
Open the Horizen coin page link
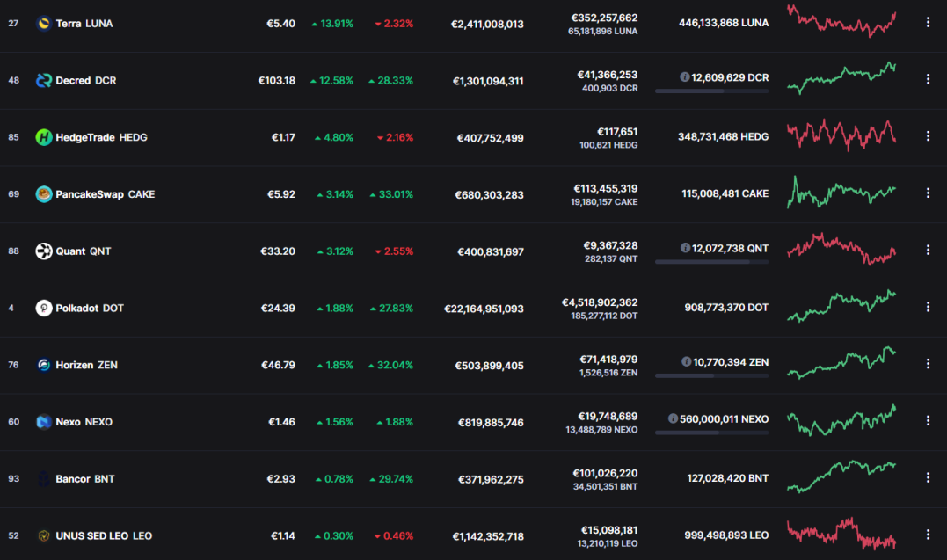pyautogui.click(x=86, y=365)
